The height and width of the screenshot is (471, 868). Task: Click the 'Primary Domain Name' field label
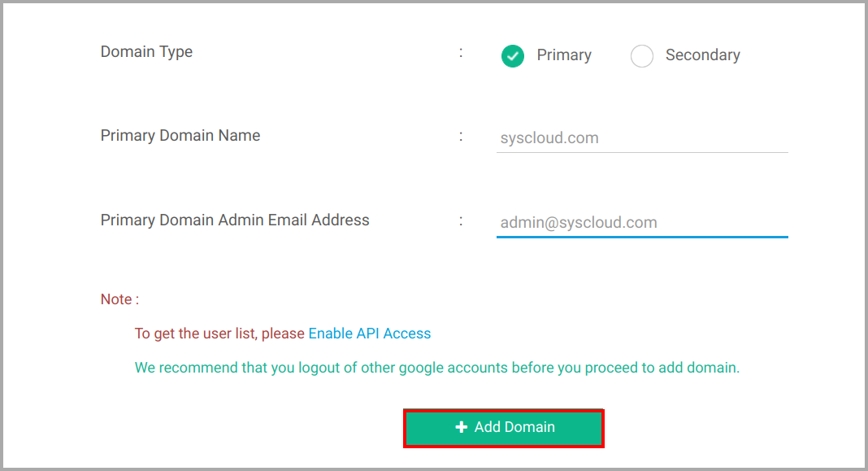pyautogui.click(x=180, y=135)
